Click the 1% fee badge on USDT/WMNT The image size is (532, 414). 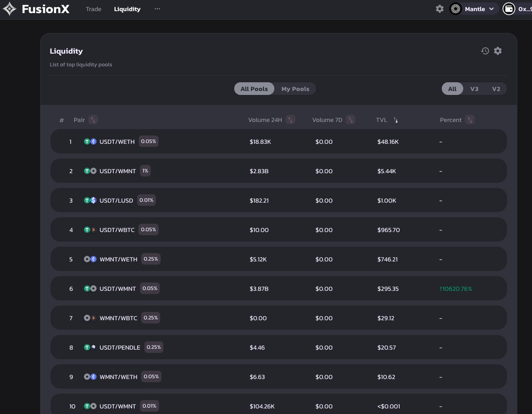[145, 171]
